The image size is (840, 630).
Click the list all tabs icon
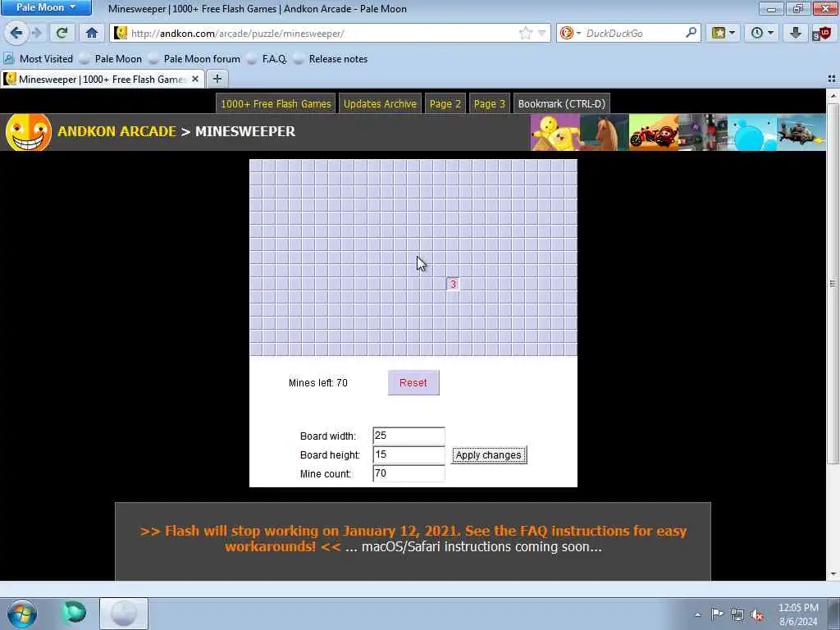(x=832, y=80)
